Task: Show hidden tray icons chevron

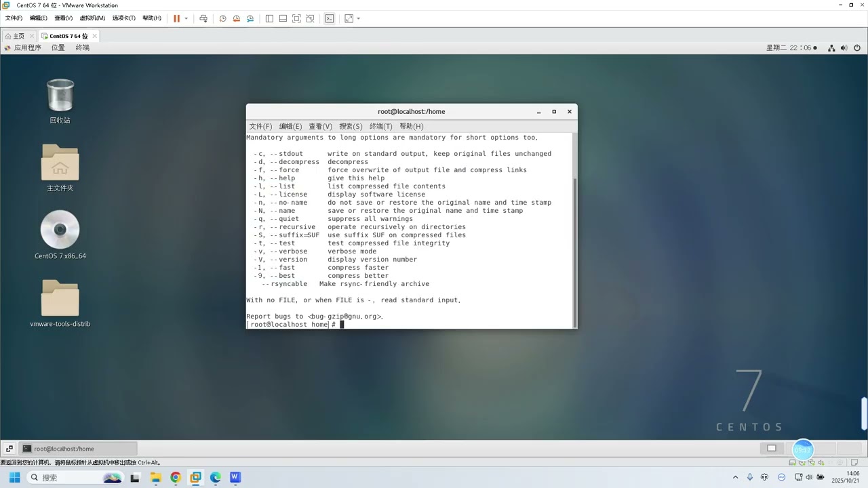Action: [736, 477]
